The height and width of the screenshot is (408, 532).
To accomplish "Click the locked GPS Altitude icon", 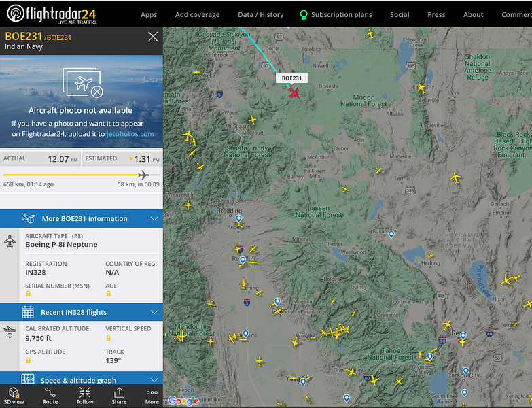I will click(x=28, y=360).
